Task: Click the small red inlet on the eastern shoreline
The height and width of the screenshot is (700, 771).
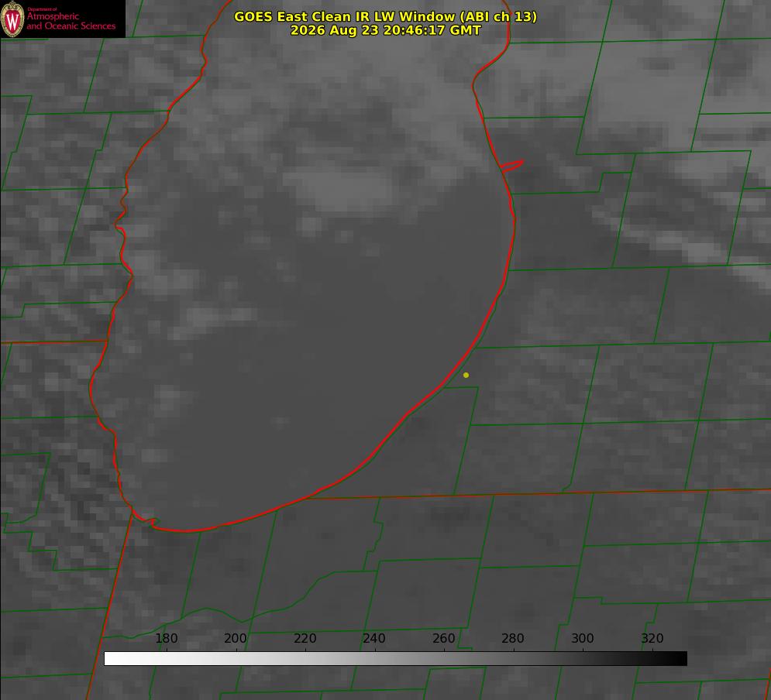Action: point(511,166)
